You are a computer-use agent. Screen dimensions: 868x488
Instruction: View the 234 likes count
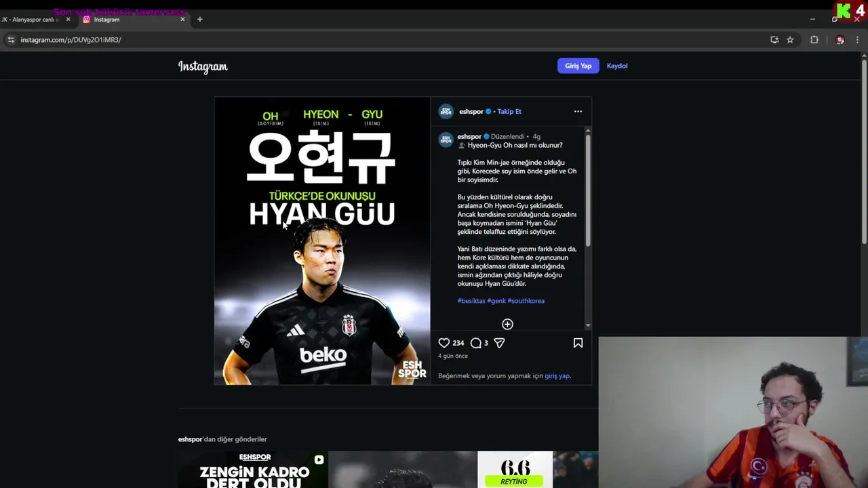(458, 343)
